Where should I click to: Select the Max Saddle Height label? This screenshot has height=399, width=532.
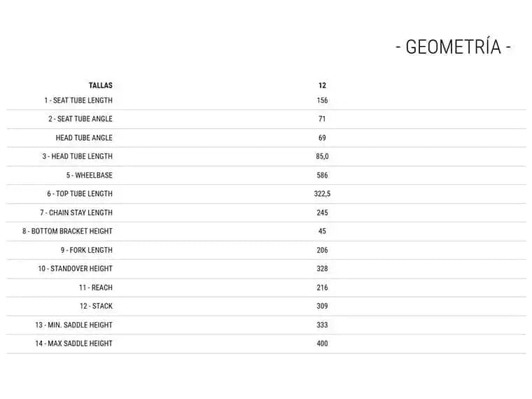coord(73,344)
